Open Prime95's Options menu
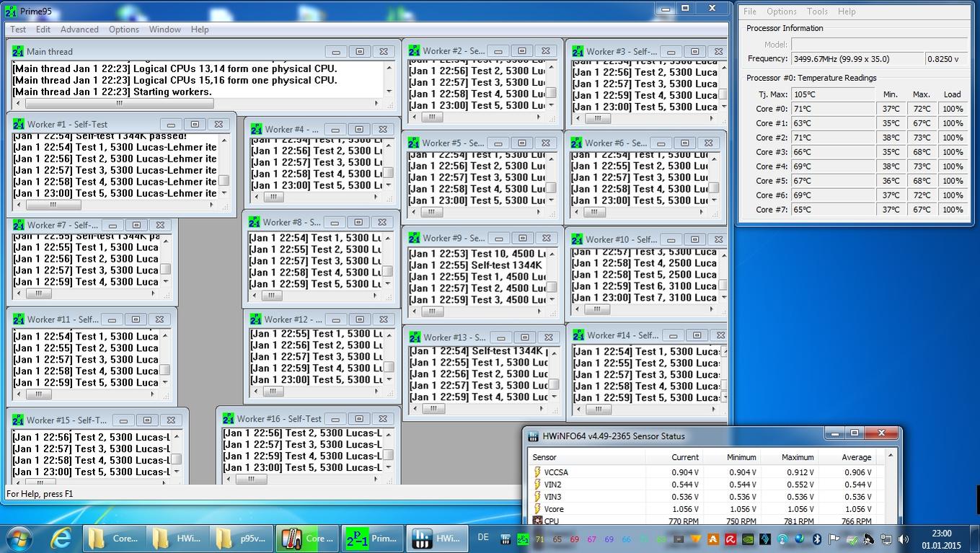 point(124,30)
